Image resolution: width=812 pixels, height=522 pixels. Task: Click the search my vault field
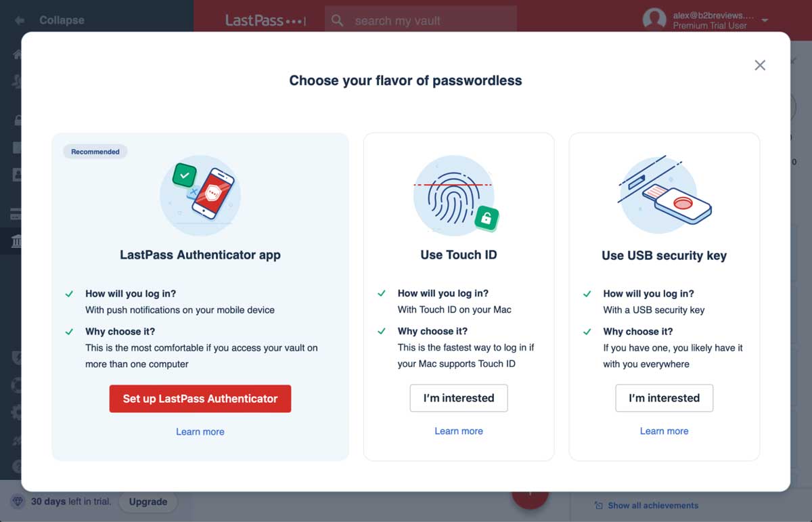click(x=420, y=20)
